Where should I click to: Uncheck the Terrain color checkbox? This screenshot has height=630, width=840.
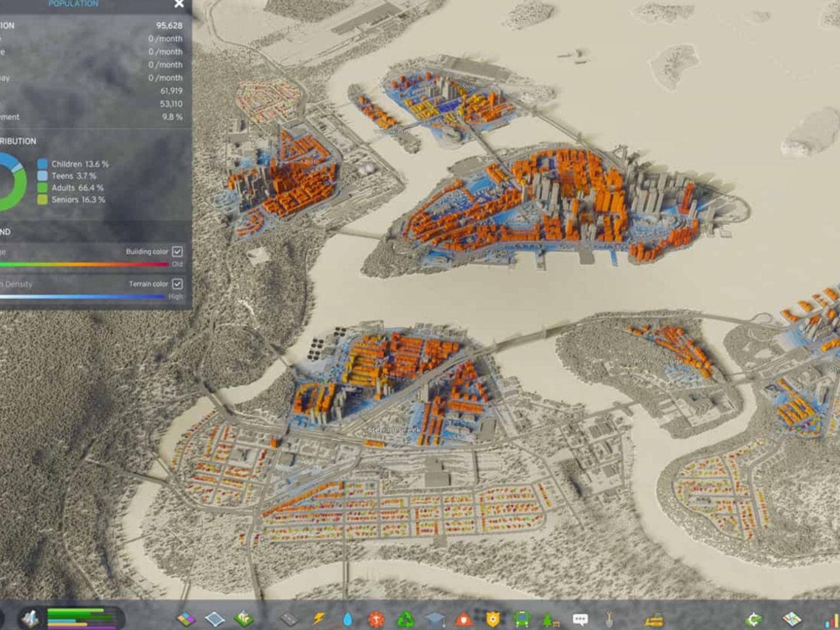[x=177, y=283]
